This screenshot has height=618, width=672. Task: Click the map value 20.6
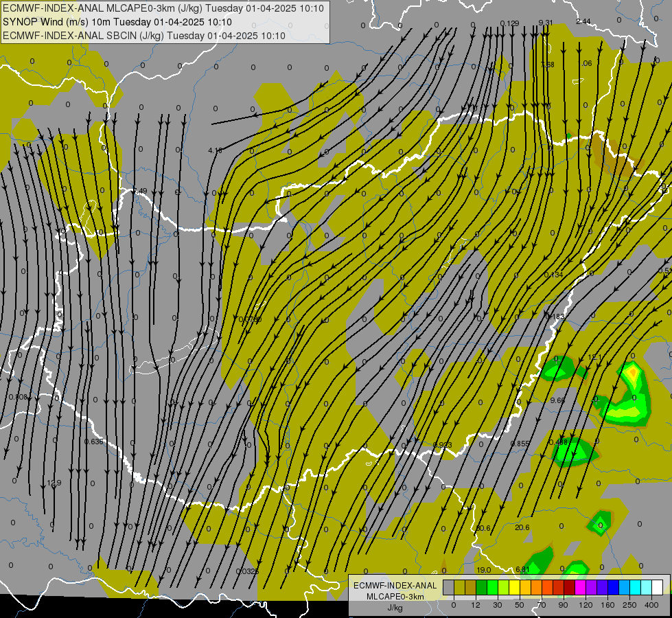(x=522, y=528)
